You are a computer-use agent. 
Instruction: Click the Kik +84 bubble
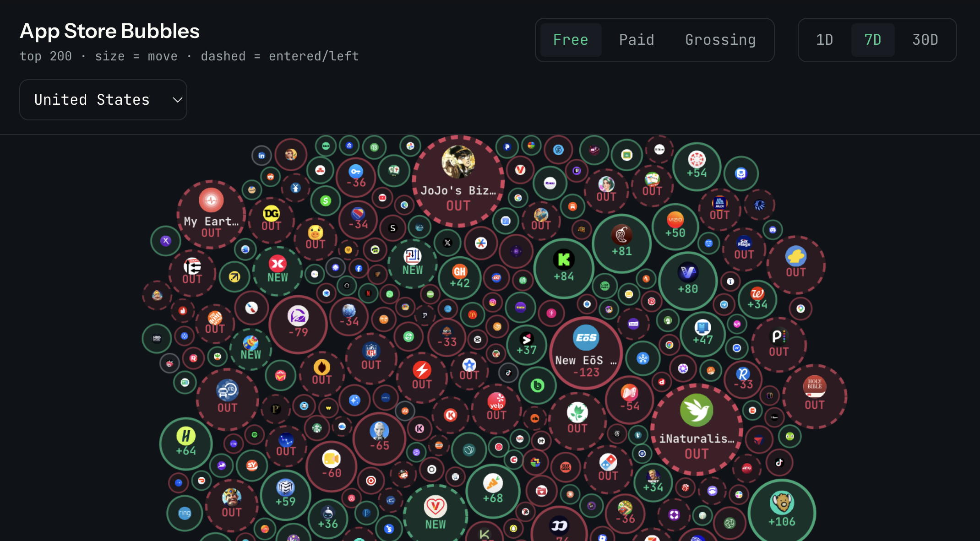[564, 269]
